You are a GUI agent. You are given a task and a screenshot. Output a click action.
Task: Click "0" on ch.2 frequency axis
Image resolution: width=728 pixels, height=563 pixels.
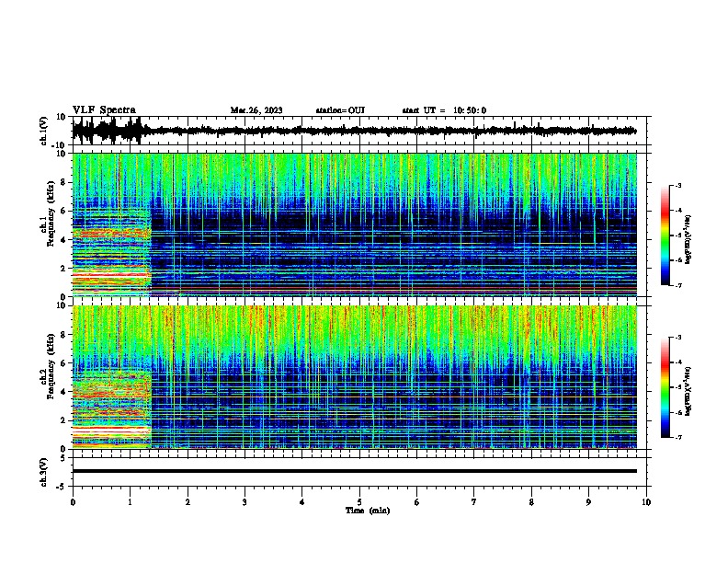pos(63,449)
